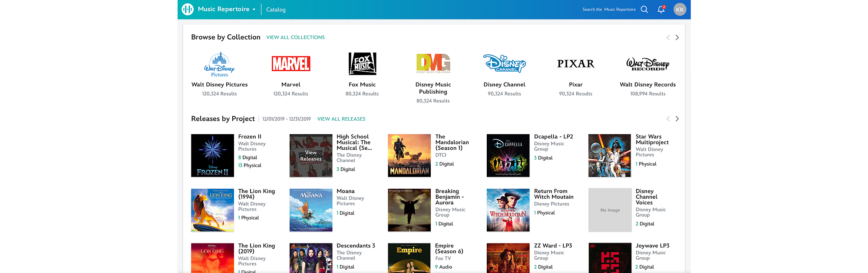
Task: Click the Disney Music Publishing collection name
Action: [433, 88]
